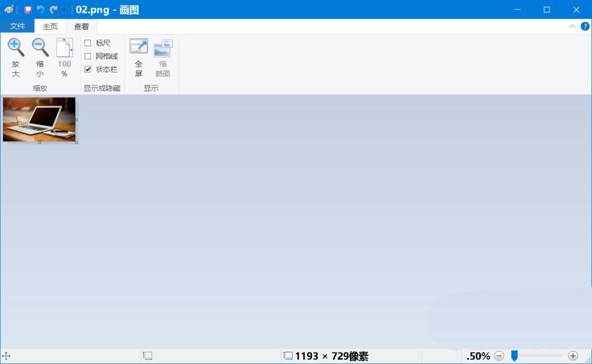
Task: Undo the last action
Action: 40,10
